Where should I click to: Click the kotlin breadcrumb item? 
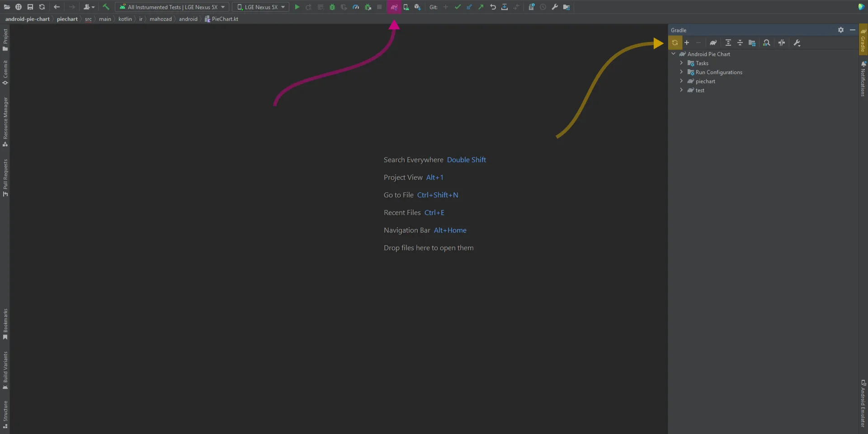point(125,19)
